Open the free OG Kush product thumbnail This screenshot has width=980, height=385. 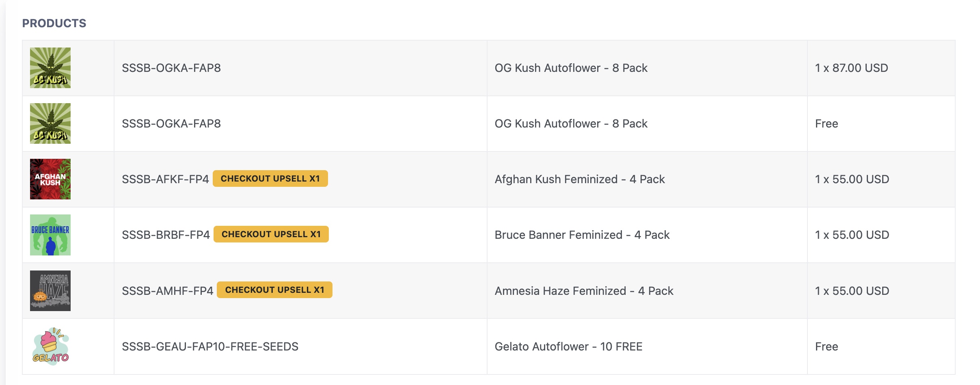pos(50,123)
